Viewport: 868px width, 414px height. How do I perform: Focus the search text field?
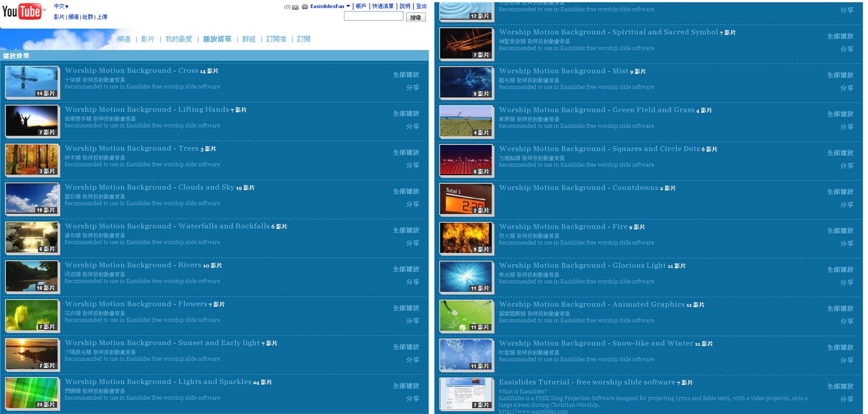tap(374, 16)
